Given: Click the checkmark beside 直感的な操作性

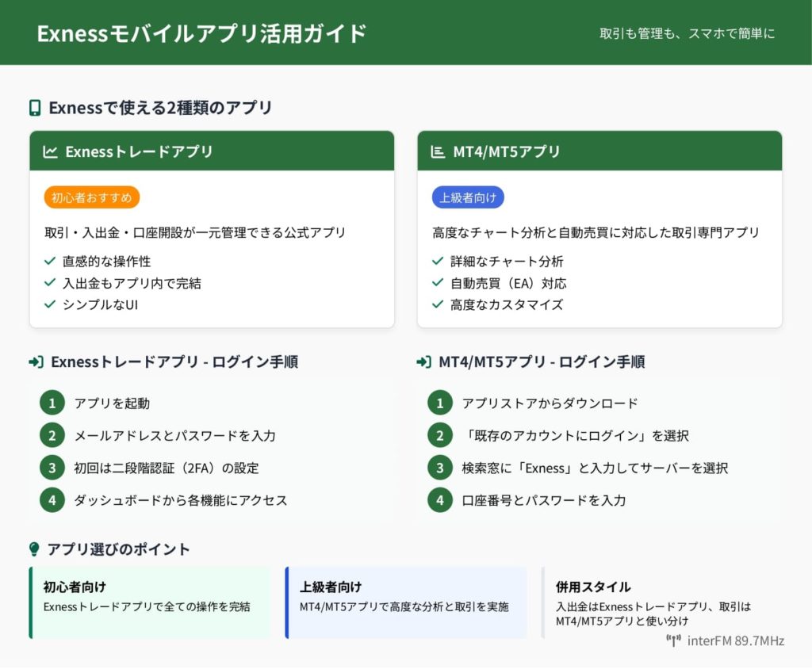Looking at the screenshot, I should [x=50, y=261].
